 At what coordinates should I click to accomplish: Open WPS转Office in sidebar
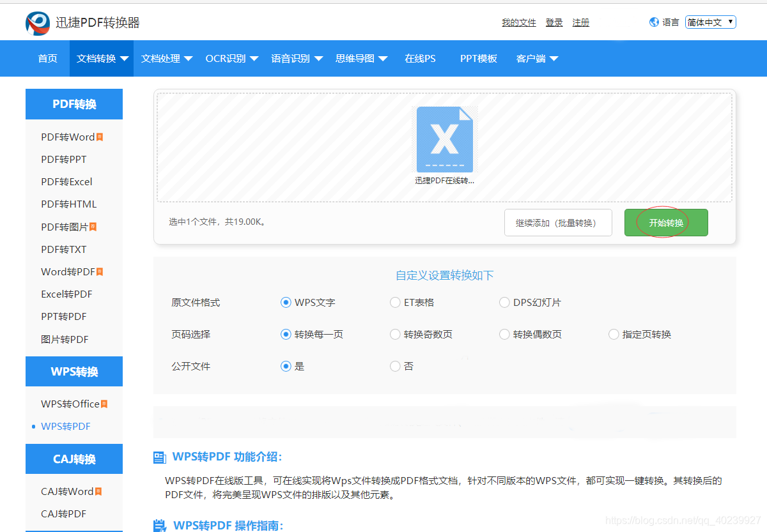(x=70, y=404)
